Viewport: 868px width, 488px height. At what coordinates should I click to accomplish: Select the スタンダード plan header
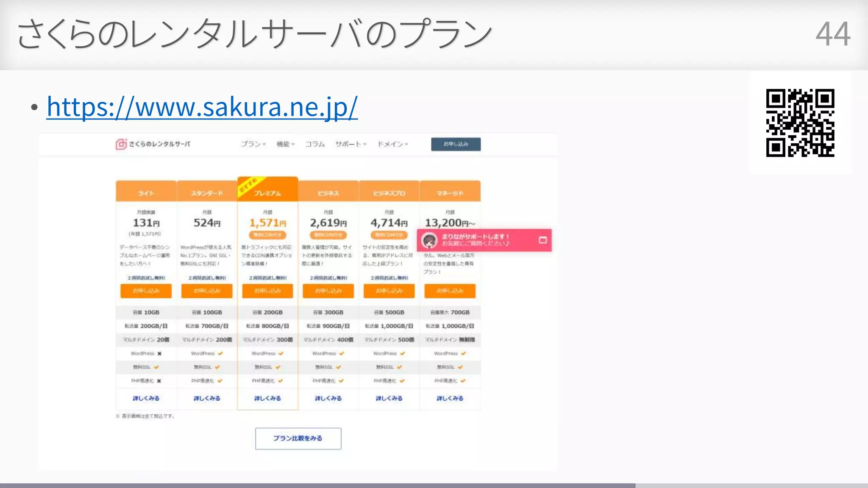tap(207, 191)
